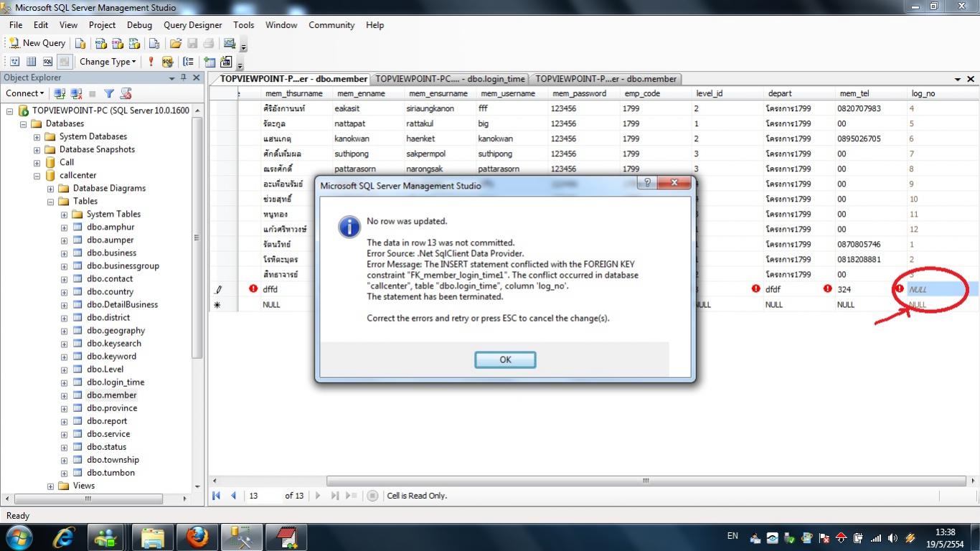Screen dimensions: 980x551
Task: Collapse the callcenter database node
Action: click(x=37, y=175)
